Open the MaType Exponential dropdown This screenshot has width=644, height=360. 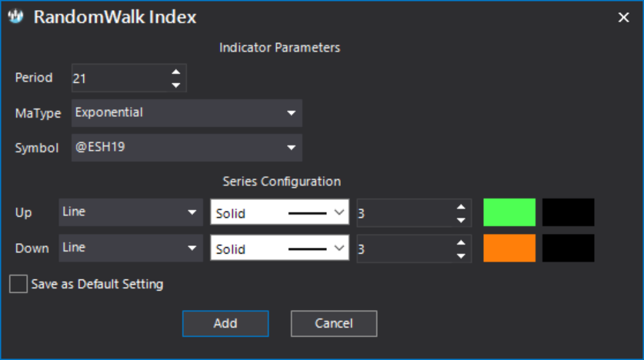[x=187, y=113]
